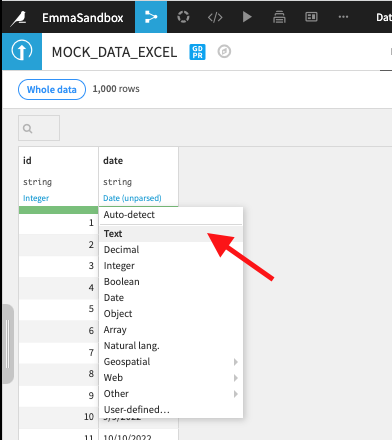The height and width of the screenshot is (440, 392).
Task: Click the upload dataset icon
Action: (22, 51)
